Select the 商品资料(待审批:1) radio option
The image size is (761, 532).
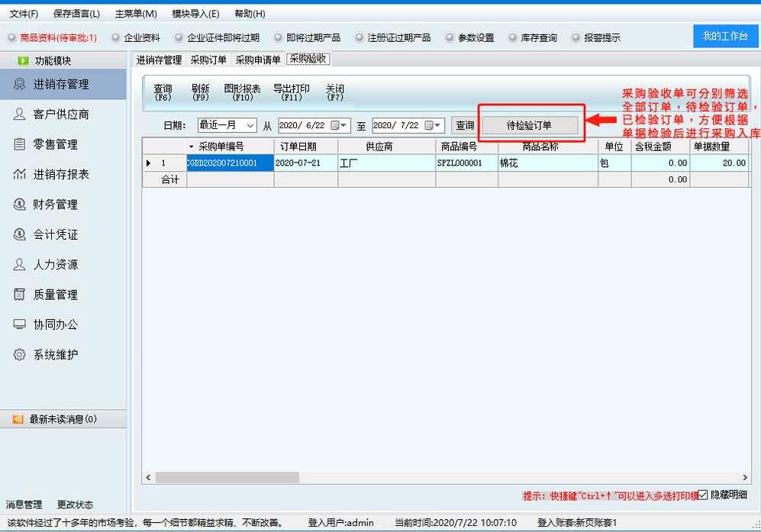(x=12, y=37)
